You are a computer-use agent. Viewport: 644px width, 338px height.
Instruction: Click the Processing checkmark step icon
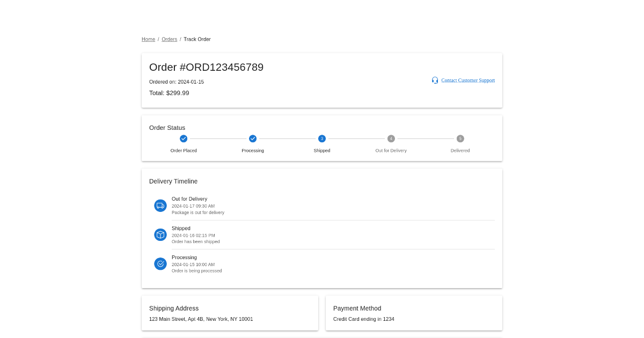[253, 138]
